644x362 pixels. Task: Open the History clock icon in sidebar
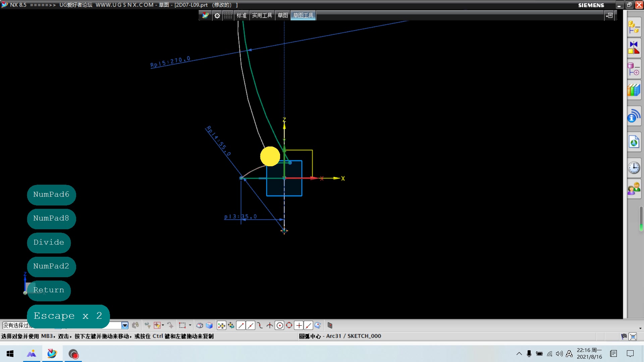[634, 167]
